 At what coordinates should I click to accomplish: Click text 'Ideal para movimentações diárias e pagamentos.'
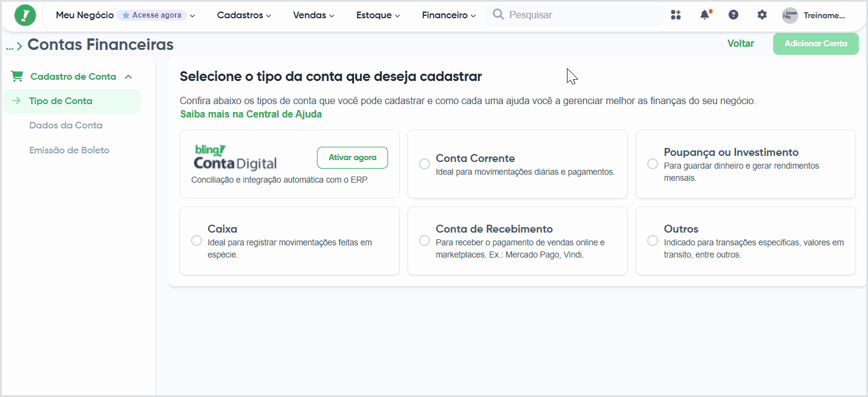pyautogui.click(x=526, y=172)
